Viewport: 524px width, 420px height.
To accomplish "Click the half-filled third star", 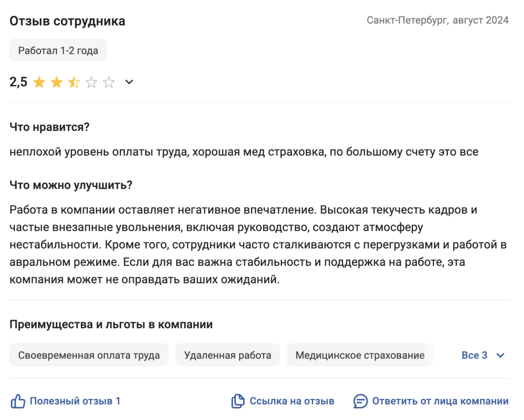I will pos(74,82).
